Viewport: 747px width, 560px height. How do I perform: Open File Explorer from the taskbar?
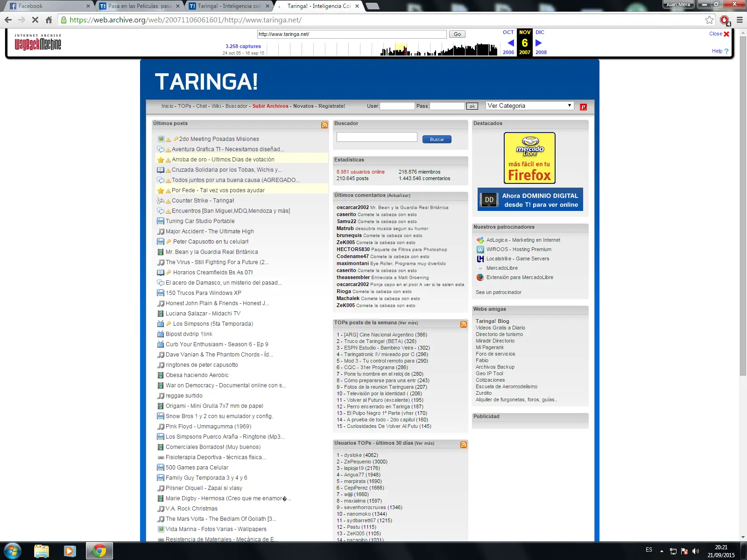(x=42, y=551)
